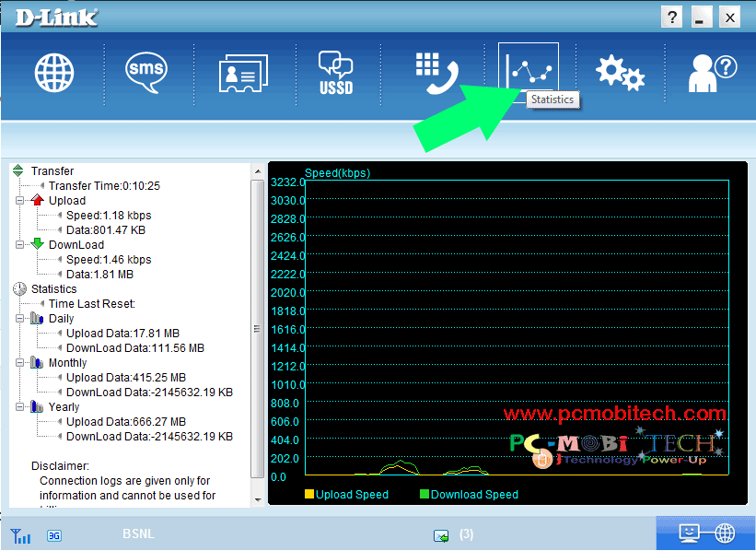Click the Yearly bar chart icon

pyautogui.click(x=37, y=406)
